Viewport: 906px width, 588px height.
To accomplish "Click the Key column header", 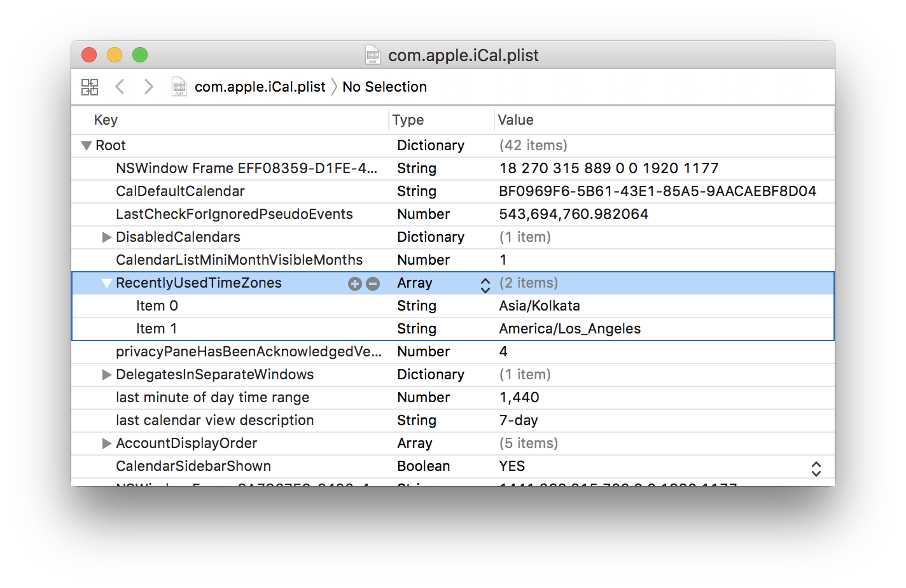I will pyautogui.click(x=106, y=120).
